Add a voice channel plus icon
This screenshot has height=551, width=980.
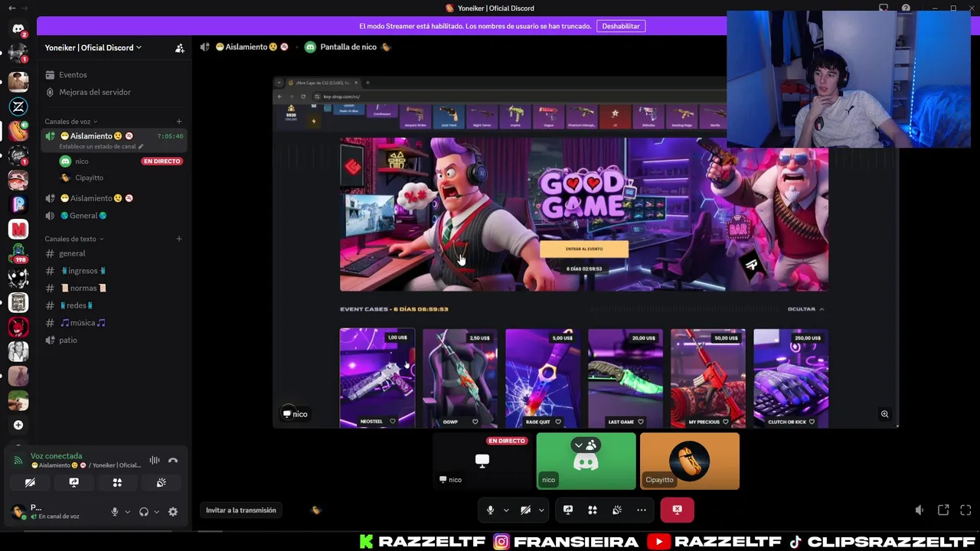point(179,122)
